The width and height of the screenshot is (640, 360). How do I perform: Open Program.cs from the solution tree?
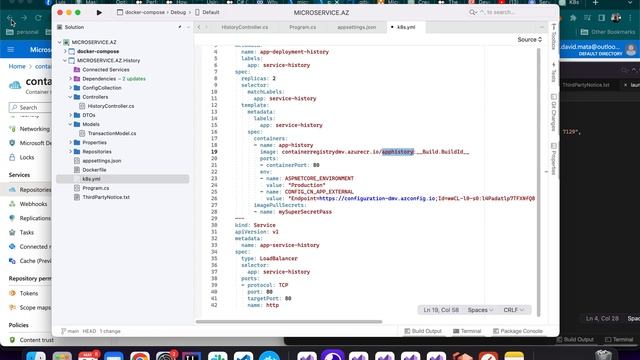click(96, 188)
